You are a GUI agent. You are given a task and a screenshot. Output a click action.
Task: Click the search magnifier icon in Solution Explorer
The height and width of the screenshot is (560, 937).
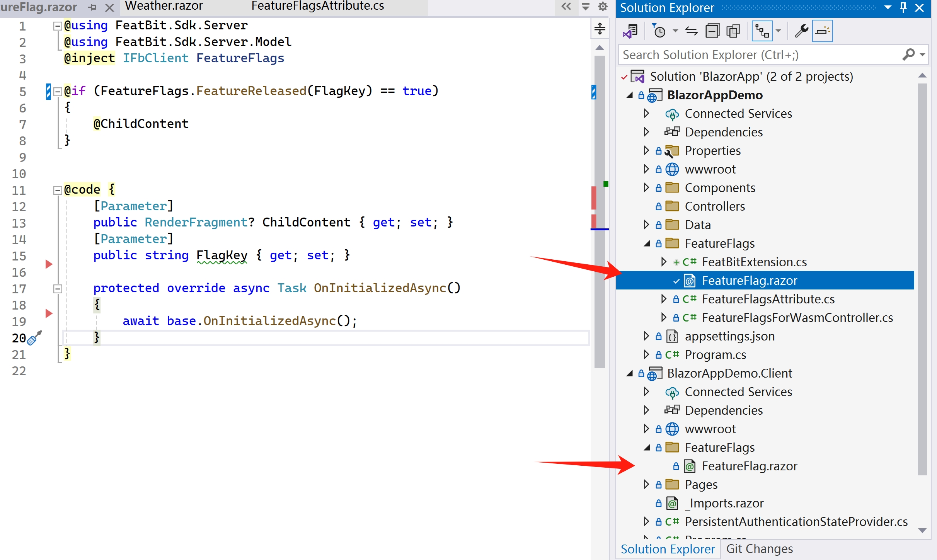click(x=908, y=55)
